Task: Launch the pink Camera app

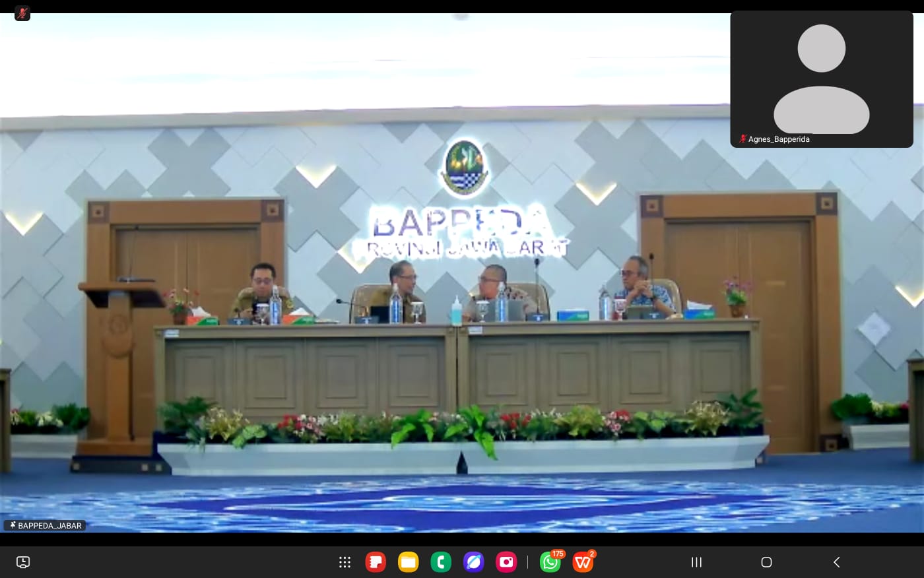Action: tap(506, 562)
